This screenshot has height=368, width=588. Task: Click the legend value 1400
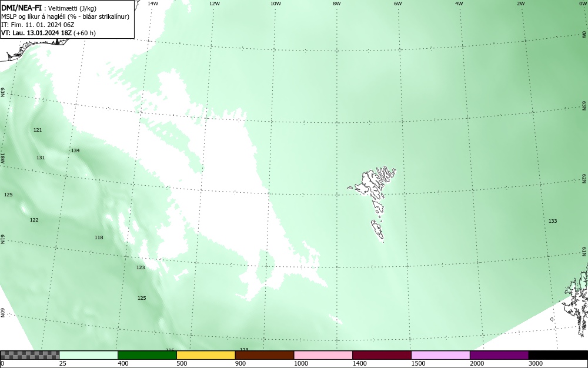(360, 363)
